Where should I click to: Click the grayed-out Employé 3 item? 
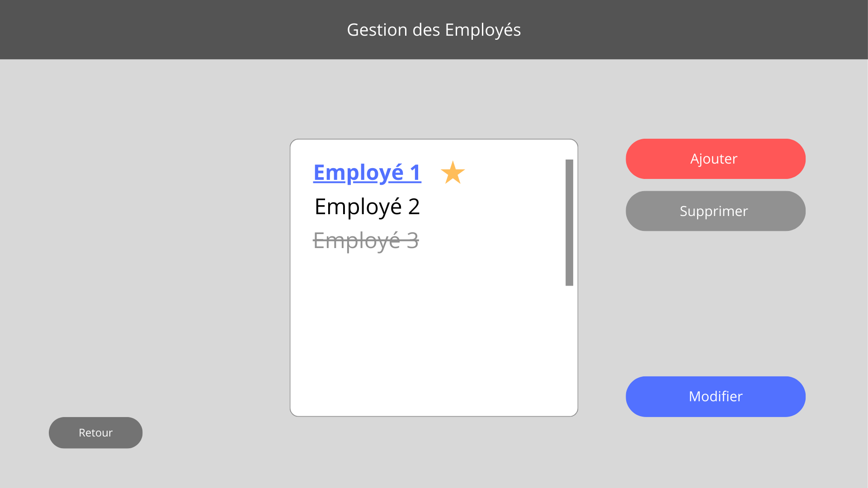click(x=366, y=240)
